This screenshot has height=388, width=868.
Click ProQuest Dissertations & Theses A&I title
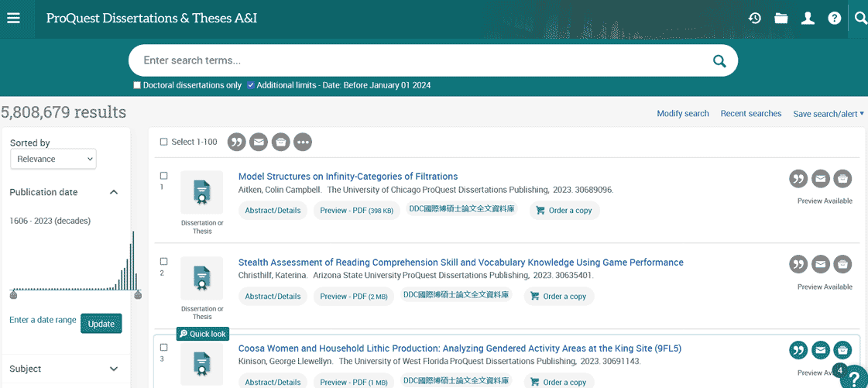coord(152,19)
